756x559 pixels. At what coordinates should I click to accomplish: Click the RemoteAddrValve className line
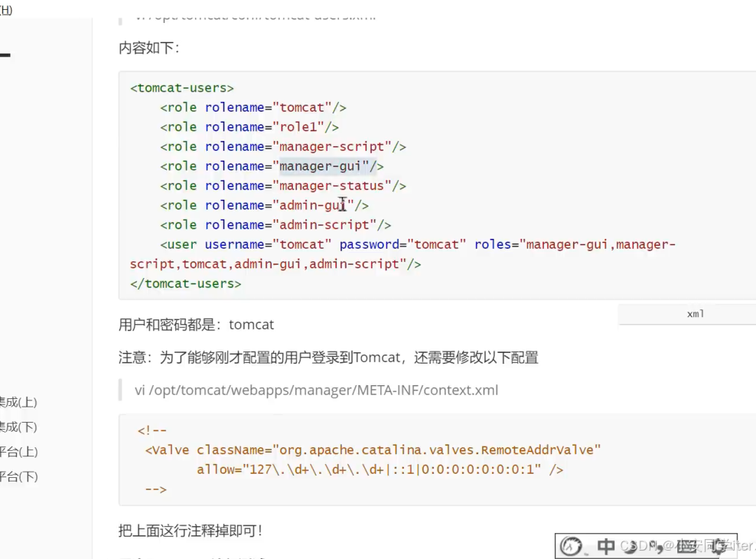(373, 450)
